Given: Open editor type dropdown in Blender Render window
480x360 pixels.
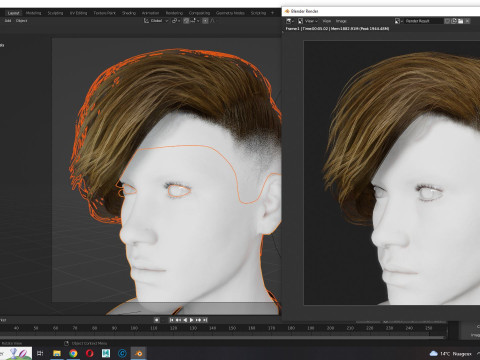Looking at the screenshot, I should [x=290, y=21].
